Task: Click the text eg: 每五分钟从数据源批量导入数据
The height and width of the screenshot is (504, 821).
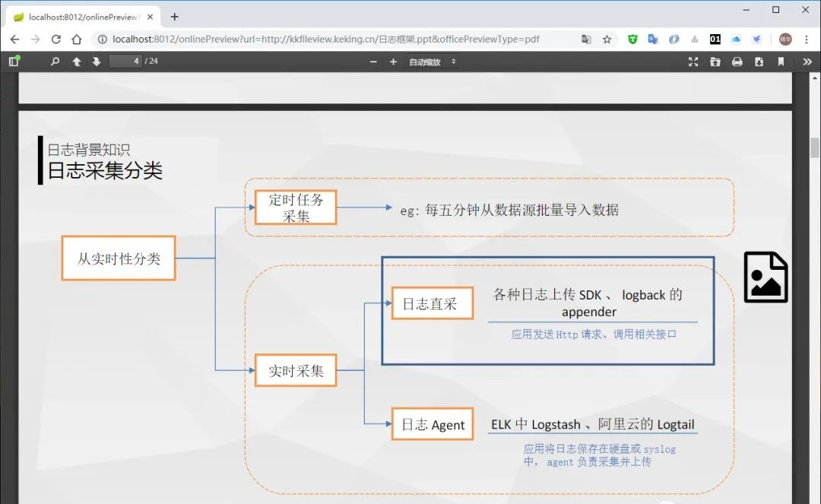Action: pos(509,210)
